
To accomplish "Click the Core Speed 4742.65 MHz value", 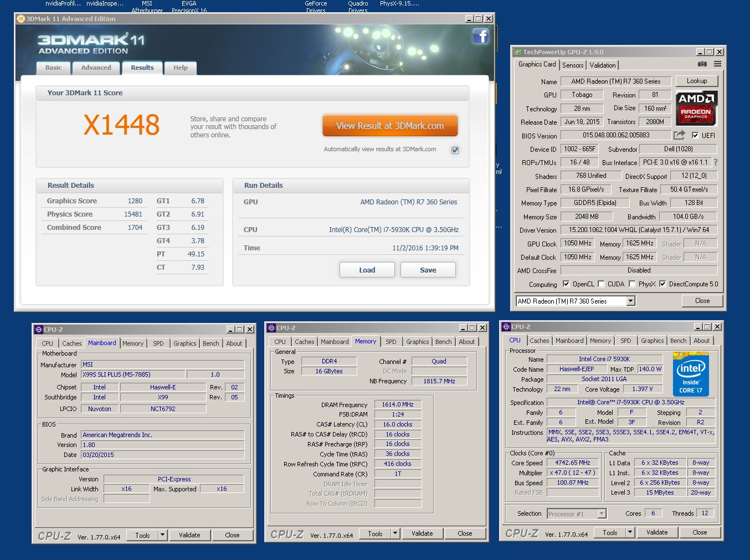I will pyautogui.click(x=573, y=463).
